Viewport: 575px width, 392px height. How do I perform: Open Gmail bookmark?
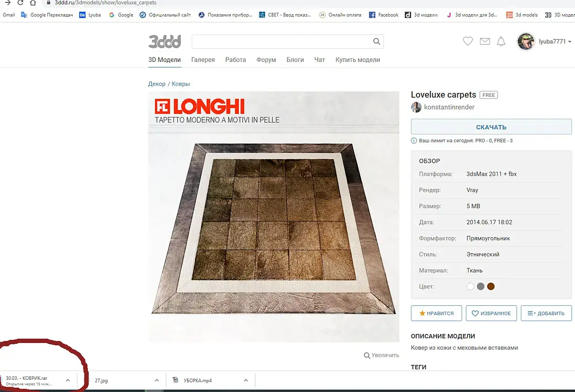[x=9, y=15]
